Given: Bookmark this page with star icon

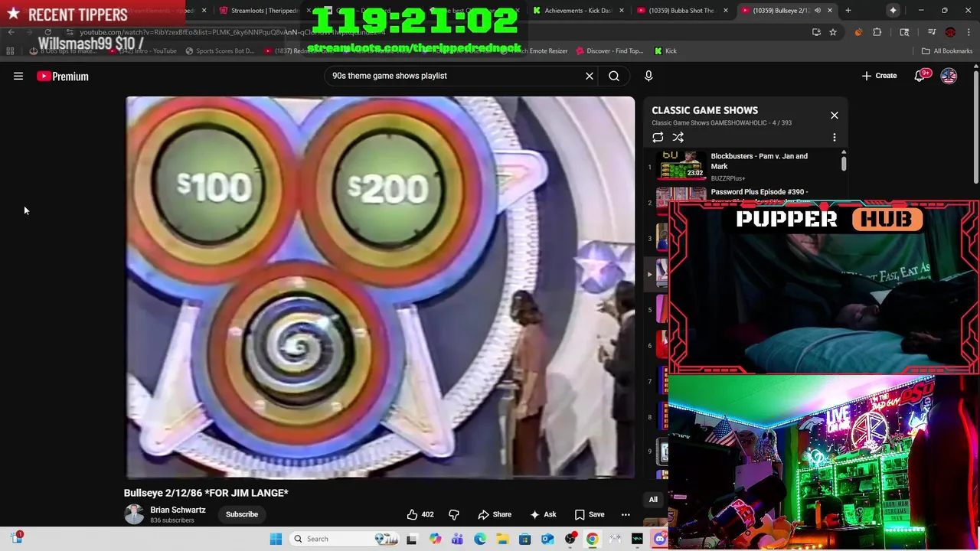Looking at the screenshot, I should [833, 32].
